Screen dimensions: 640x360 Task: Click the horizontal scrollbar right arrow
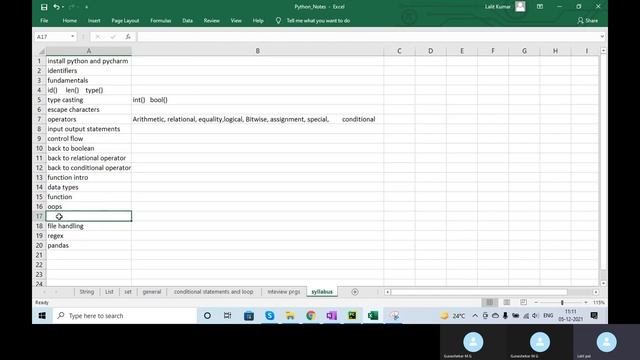tap(596, 292)
